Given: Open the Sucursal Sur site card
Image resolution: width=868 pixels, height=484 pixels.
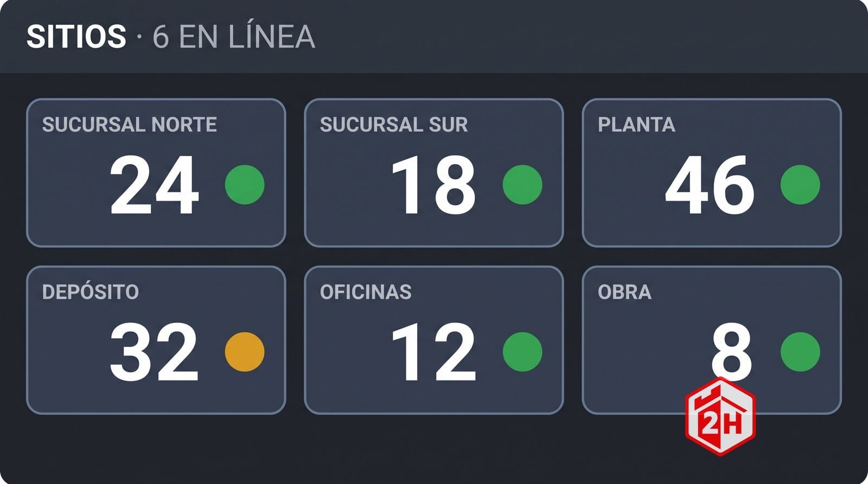Looking at the screenshot, I should pos(434,173).
